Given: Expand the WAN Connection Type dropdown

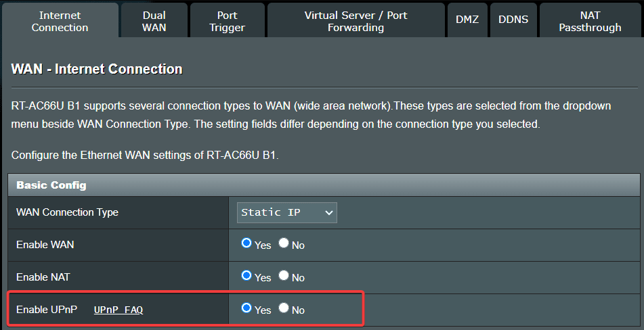Looking at the screenshot, I should pos(287,212).
